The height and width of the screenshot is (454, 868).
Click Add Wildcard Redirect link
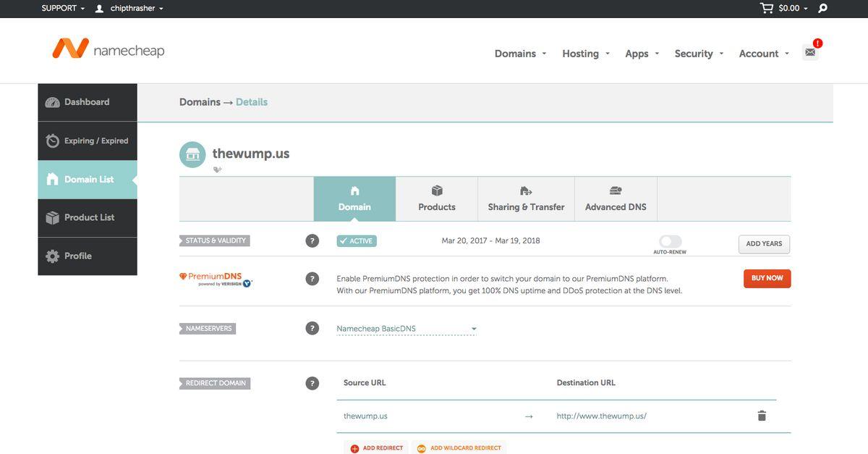tap(460, 448)
